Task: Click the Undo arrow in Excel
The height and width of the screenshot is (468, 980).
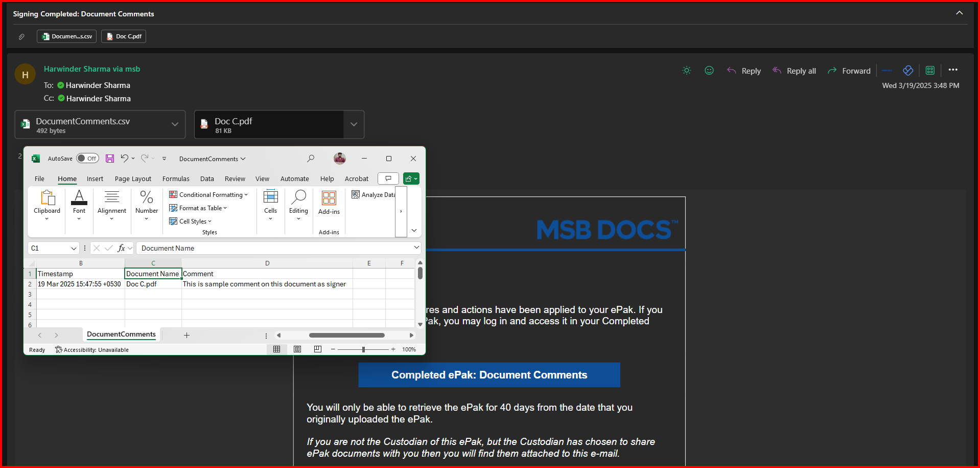Action: pyautogui.click(x=124, y=159)
